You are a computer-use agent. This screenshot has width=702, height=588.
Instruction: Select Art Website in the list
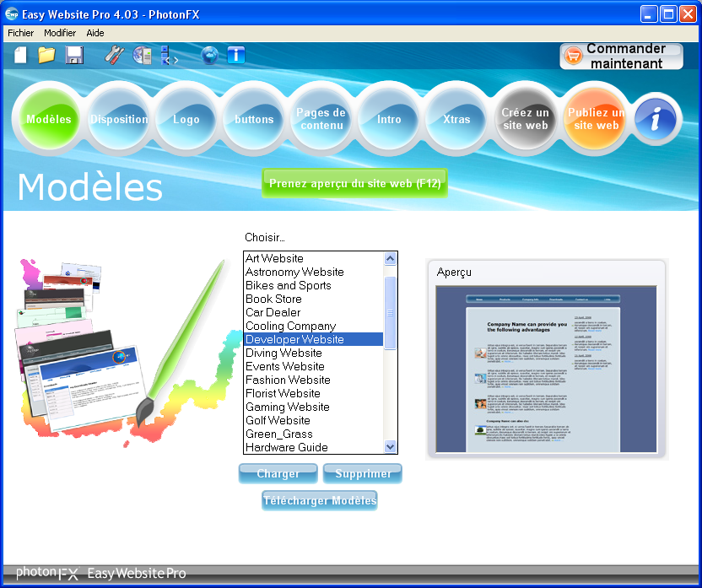point(313,259)
